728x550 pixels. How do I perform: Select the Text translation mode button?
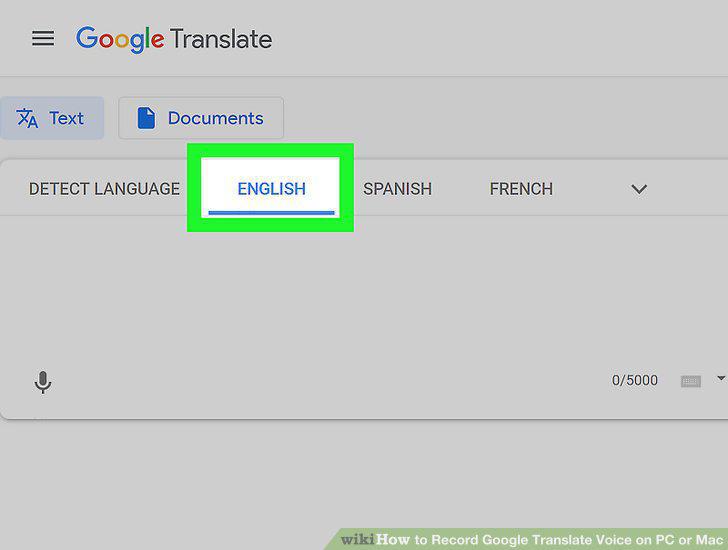coord(52,118)
